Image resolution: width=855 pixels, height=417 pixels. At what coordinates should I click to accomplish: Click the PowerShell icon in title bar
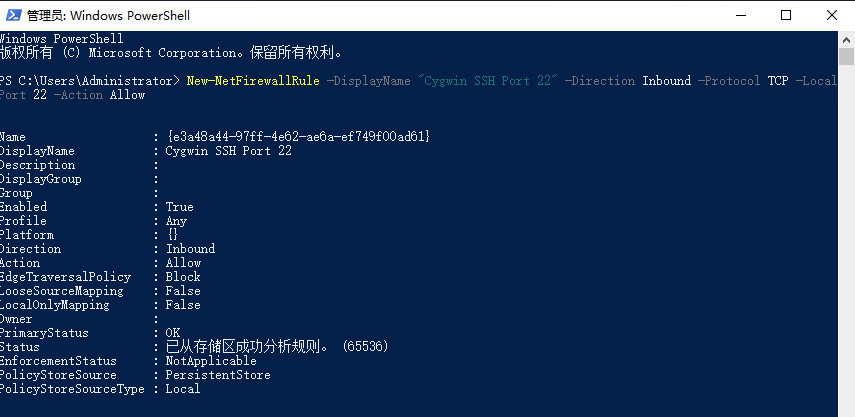[14, 15]
